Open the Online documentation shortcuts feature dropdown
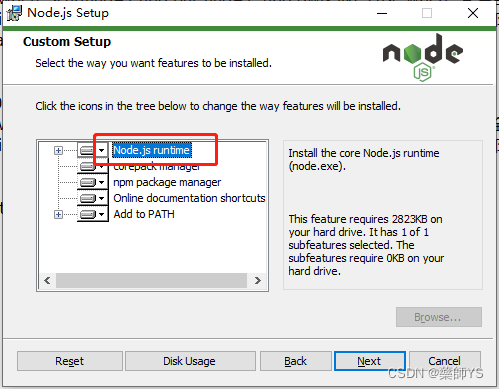Viewport: 499px width, 389px height. 93,198
